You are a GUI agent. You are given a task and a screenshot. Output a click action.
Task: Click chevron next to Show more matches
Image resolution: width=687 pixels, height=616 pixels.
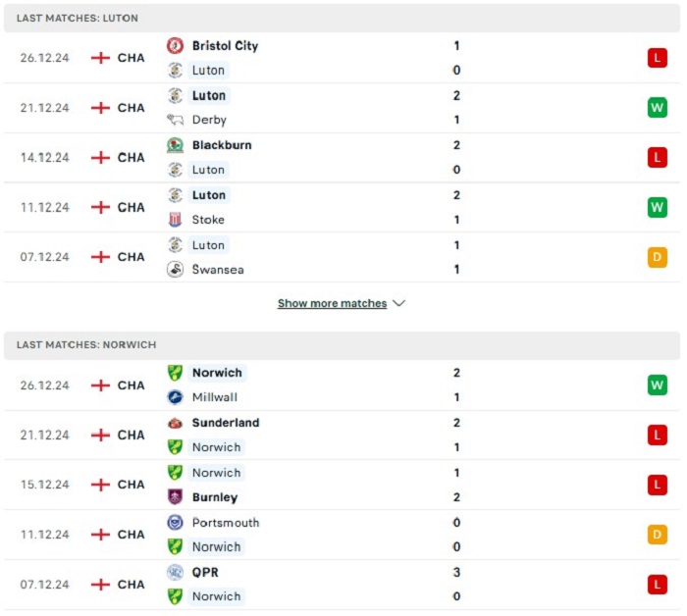pyautogui.click(x=399, y=303)
